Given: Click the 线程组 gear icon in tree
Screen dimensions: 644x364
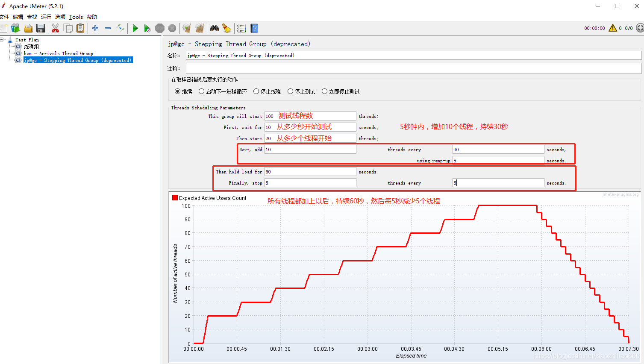Looking at the screenshot, I should (18, 47).
